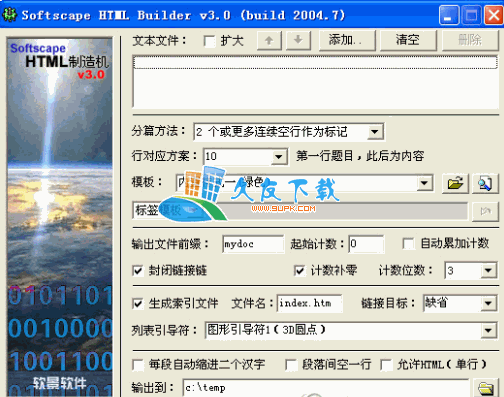Viewport: 504px width, 397px height.
Task: Click the 第一行题目,此后为内容 description text
Action: click(x=360, y=156)
